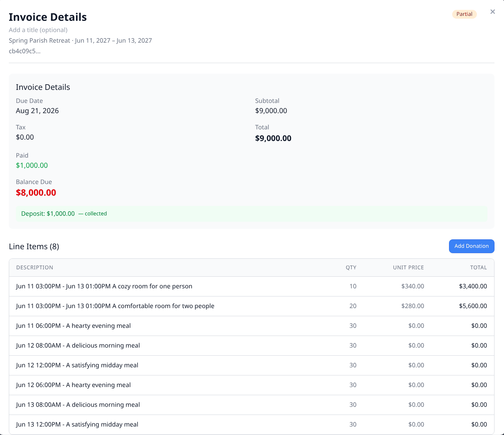Click the $280.00 unit price
The width and height of the screenshot is (504, 435).
click(413, 306)
